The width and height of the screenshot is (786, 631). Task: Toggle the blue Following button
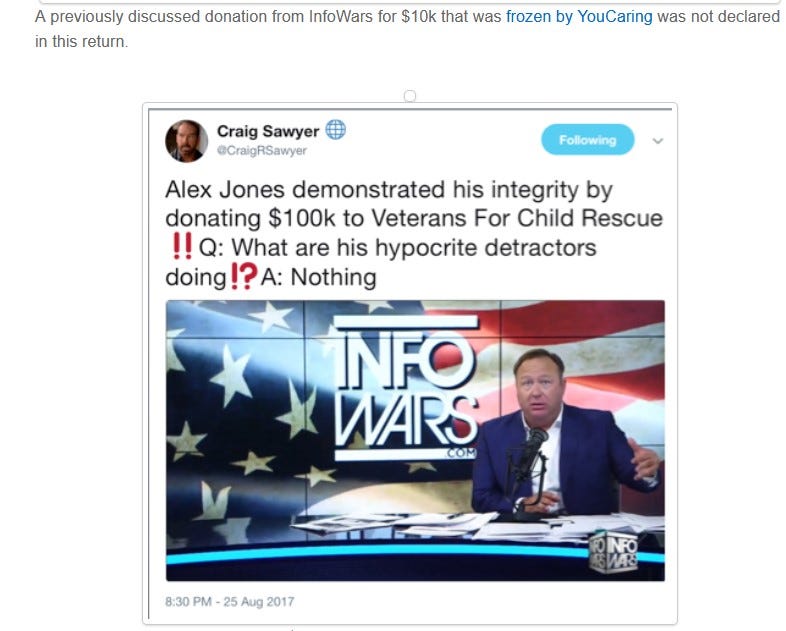pos(587,140)
